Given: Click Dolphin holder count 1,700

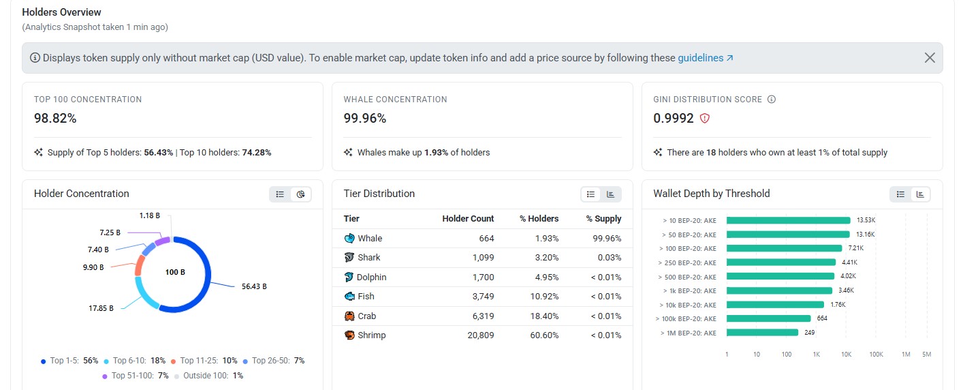Looking at the screenshot, I should coord(482,277).
